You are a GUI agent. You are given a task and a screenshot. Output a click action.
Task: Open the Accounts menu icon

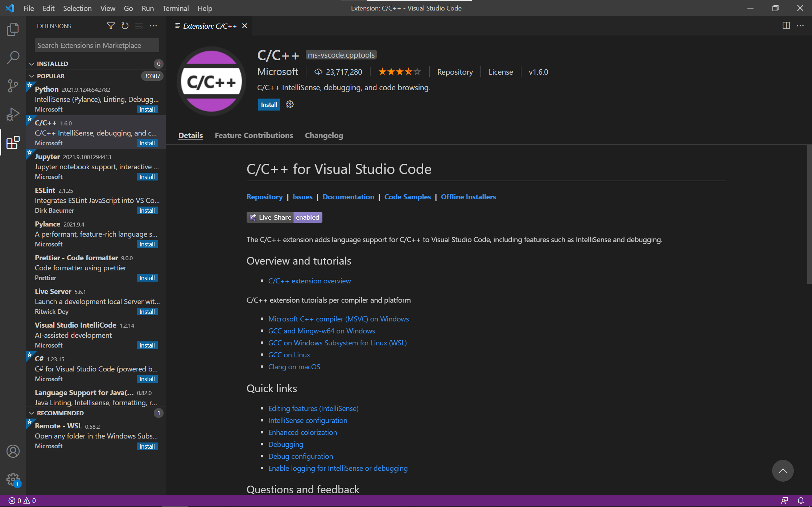coord(13,451)
